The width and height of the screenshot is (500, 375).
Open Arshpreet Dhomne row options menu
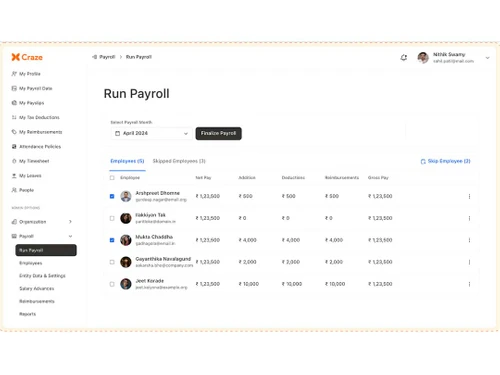pos(469,196)
